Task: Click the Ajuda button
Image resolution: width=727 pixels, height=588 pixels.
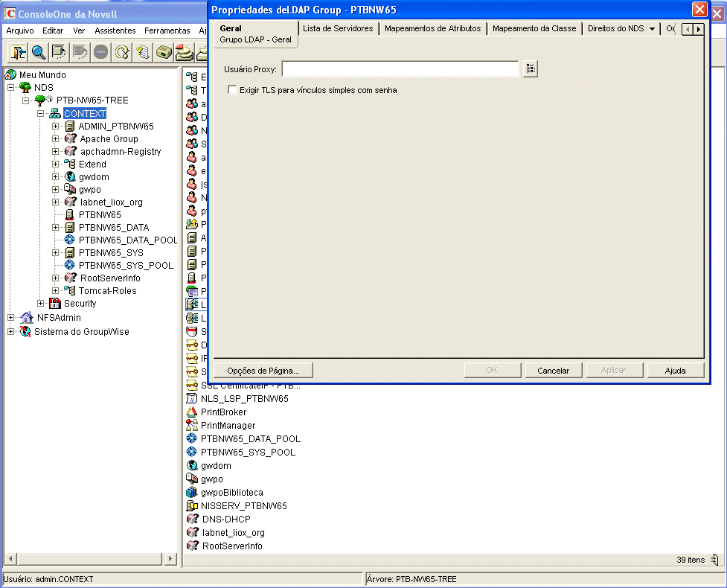Action: (675, 371)
